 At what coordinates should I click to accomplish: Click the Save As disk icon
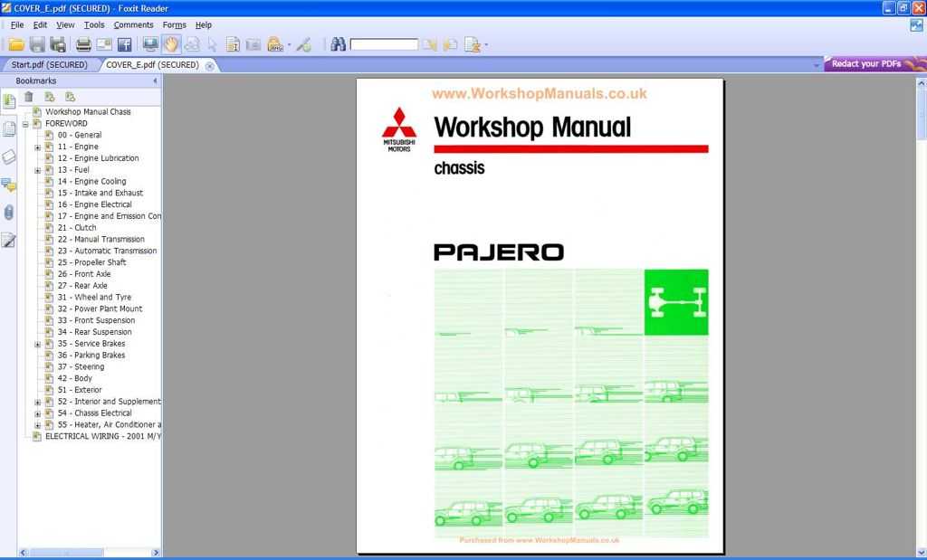point(58,44)
